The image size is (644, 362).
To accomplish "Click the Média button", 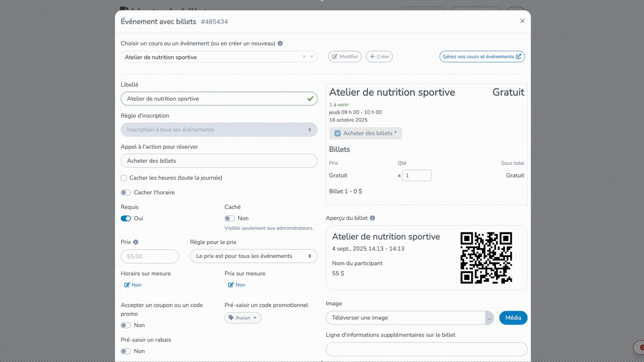I will pos(513,318).
